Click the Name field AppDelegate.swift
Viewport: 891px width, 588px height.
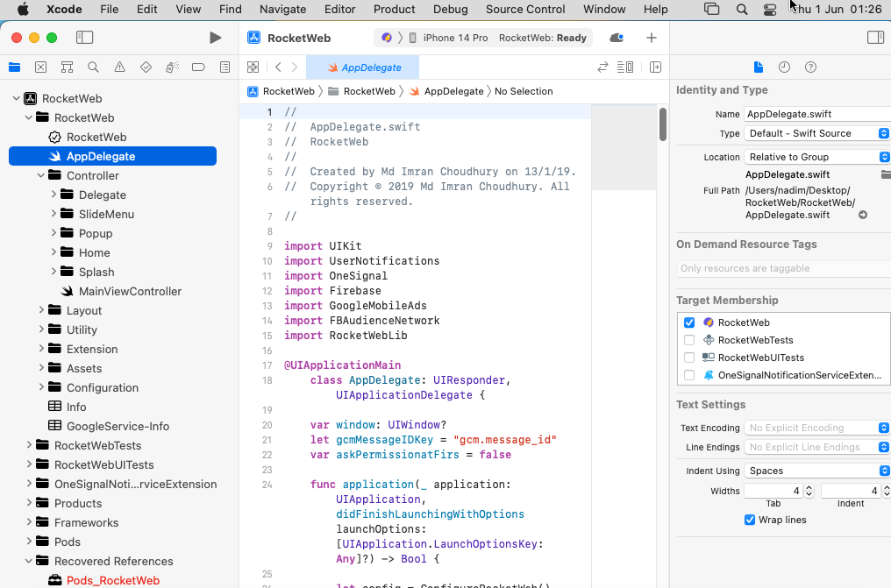pyautogui.click(x=817, y=114)
